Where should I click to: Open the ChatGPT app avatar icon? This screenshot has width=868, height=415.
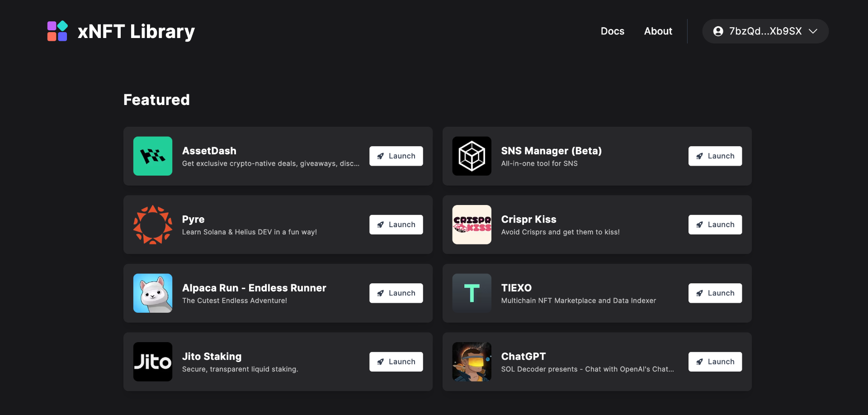(472, 362)
